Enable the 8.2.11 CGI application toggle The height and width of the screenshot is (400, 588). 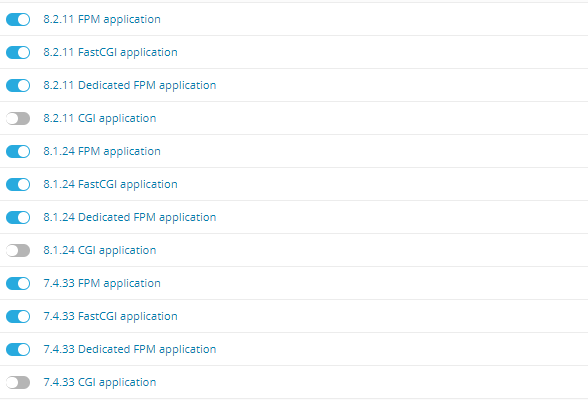[x=18, y=118]
